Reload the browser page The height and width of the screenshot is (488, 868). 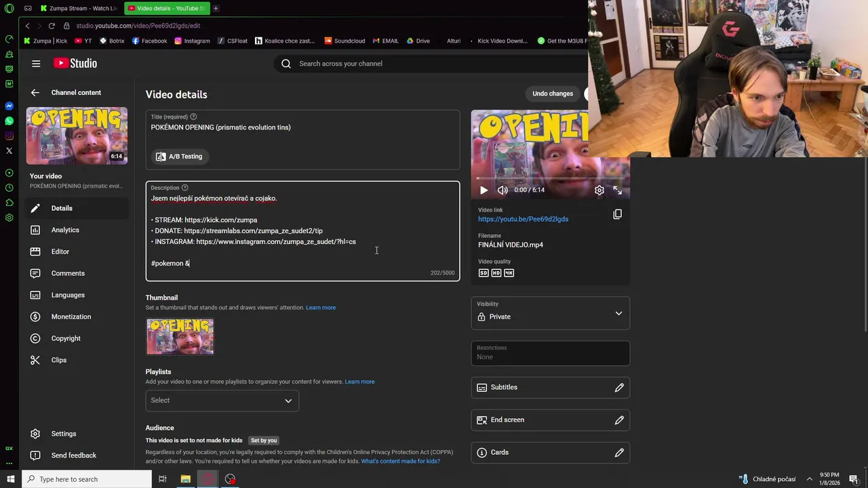52,26
